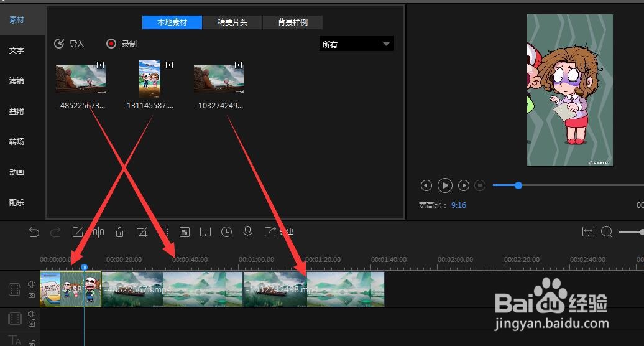This screenshot has width=644, height=346.
Task: Step forward to the next frame
Action: tap(464, 185)
